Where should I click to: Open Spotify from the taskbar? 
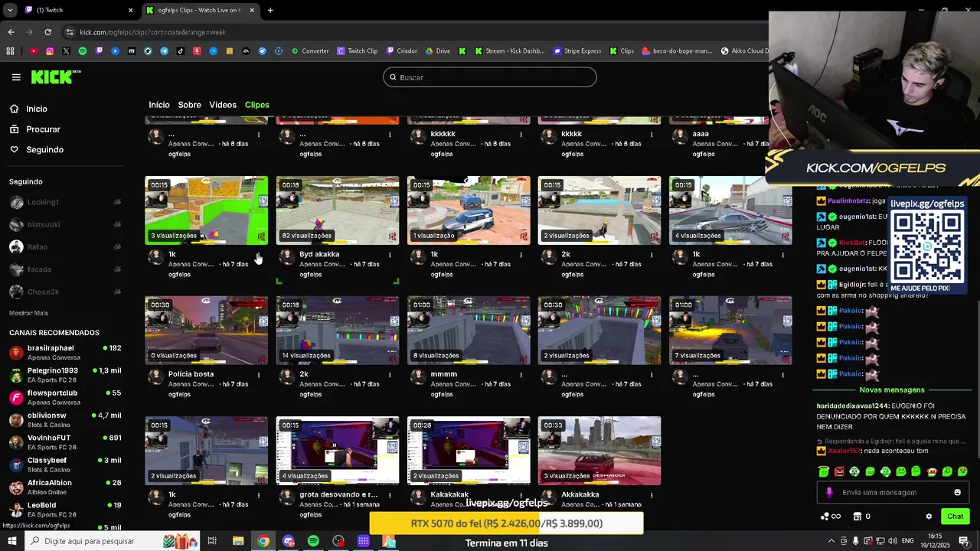point(313,541)
